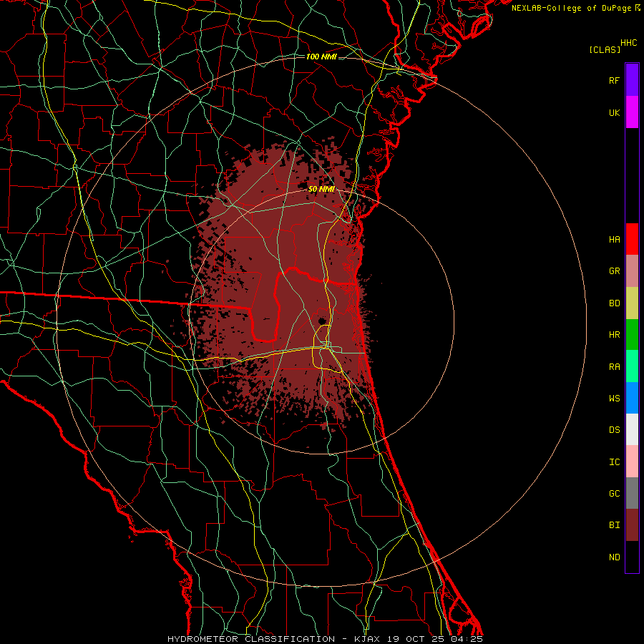This screenshot has width=644, height=644.
Task: Click the ND black legend swatch
Action: [632, 557]
